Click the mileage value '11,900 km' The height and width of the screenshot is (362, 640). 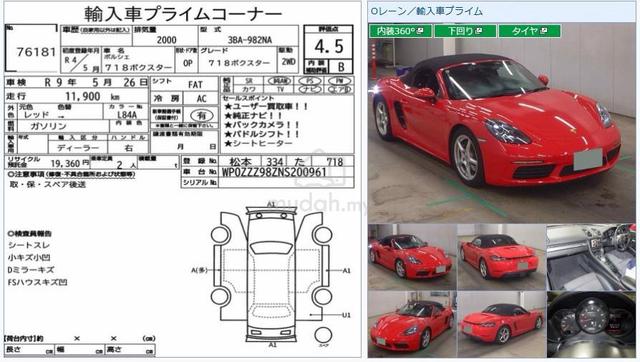92,96
